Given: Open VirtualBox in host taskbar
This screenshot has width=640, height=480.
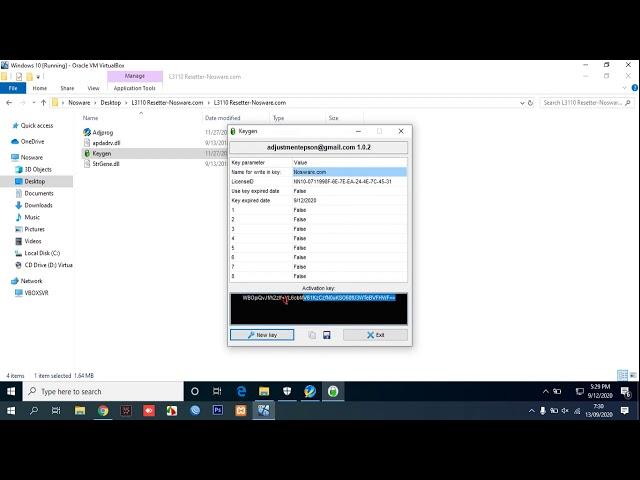Looking at the screenshot, I should (x=263, y=411).
